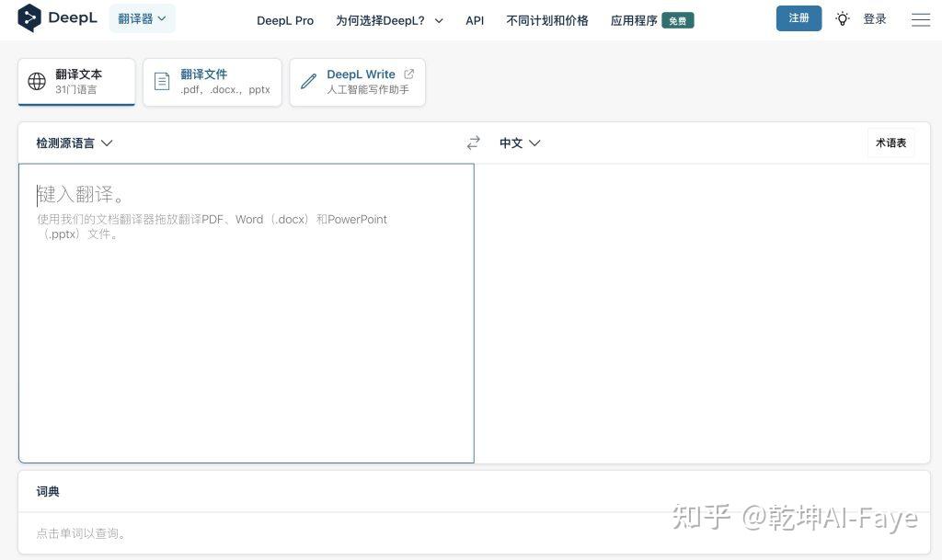
Task: Select the 翻译文本 tab
Action: click(76, 82)
